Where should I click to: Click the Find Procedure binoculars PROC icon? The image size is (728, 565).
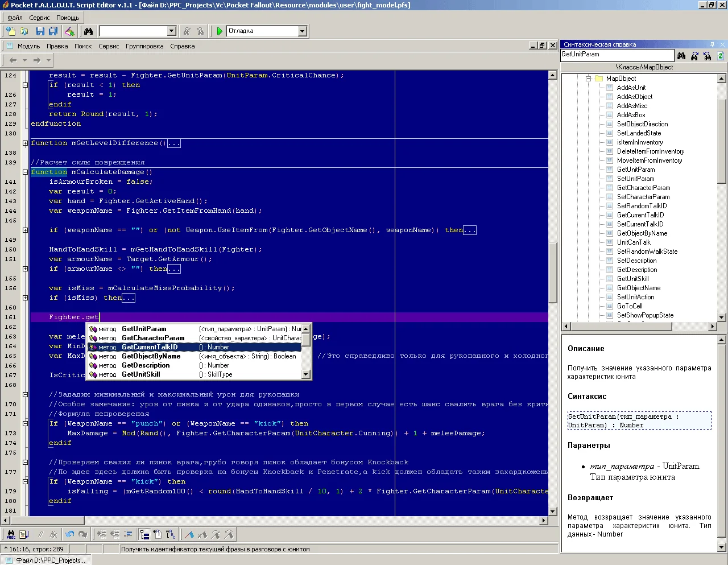(x=11, y=534)
